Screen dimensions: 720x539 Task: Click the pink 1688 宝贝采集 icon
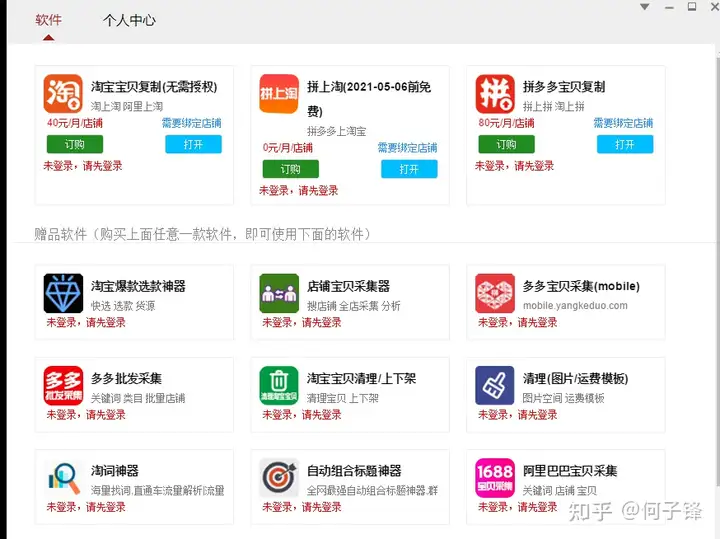tap(495, 477)
